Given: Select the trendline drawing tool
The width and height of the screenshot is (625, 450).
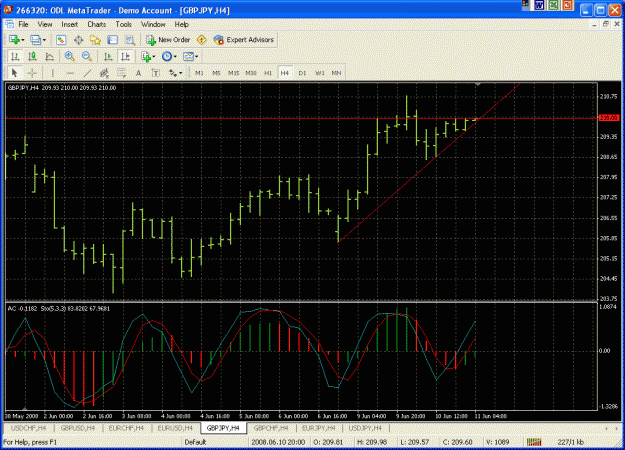Looking at the screenshot, I should click(87, 73).
